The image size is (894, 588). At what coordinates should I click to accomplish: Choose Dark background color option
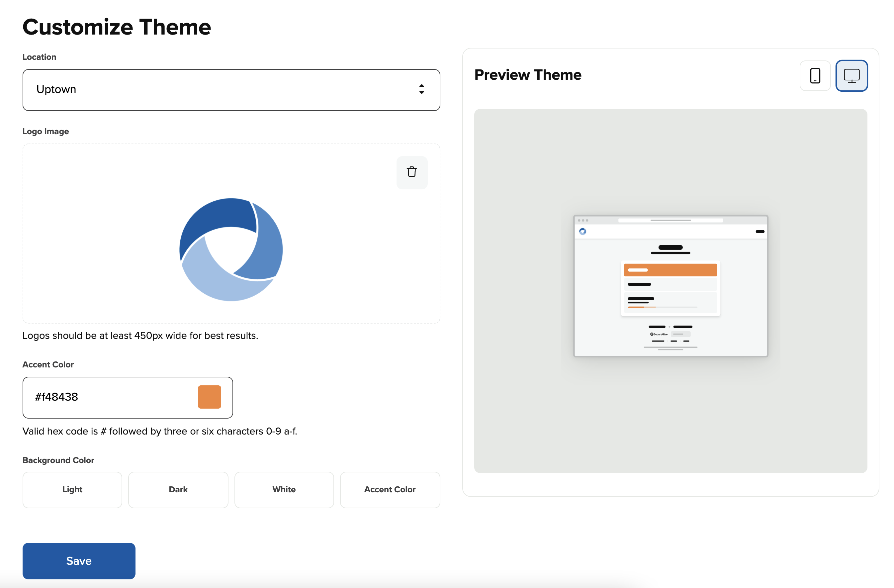(x=178, y=490)
